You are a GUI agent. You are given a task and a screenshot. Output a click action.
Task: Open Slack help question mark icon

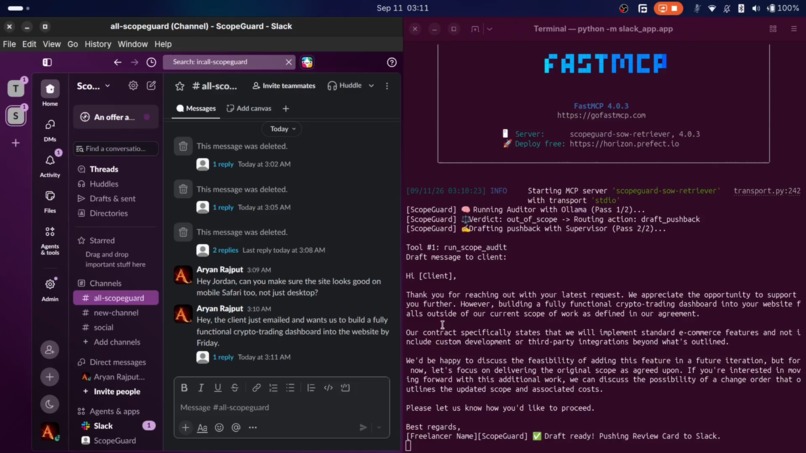392,62
